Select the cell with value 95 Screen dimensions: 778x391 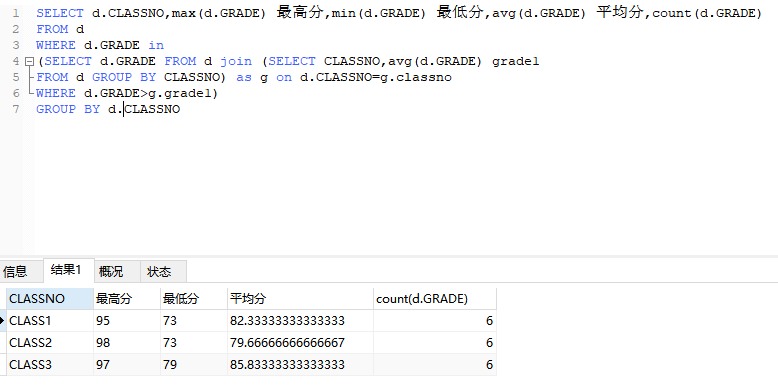[127, 321]
